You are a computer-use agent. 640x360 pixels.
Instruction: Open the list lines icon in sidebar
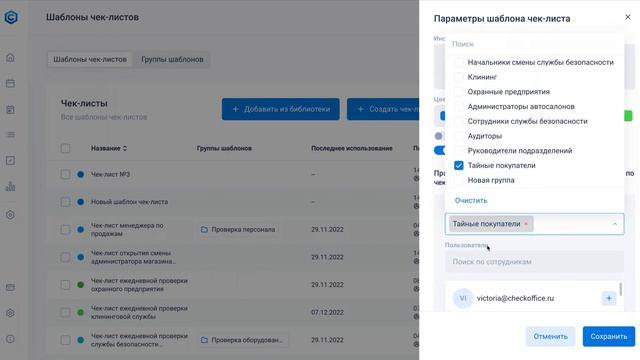point(11,135)
